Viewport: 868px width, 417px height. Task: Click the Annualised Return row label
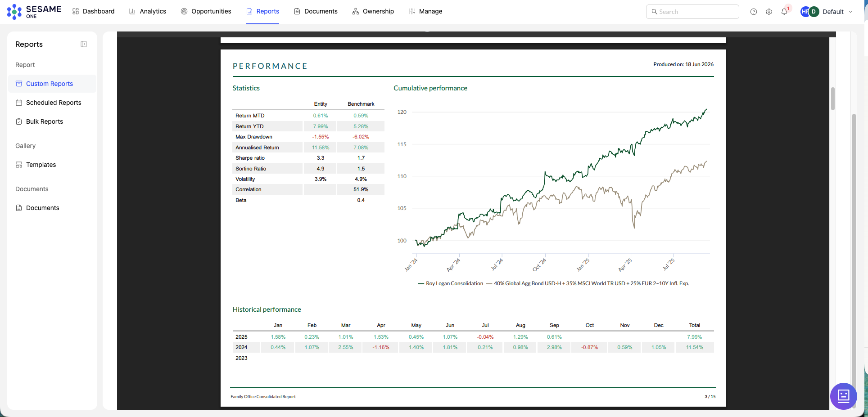[x=257, y=148]
